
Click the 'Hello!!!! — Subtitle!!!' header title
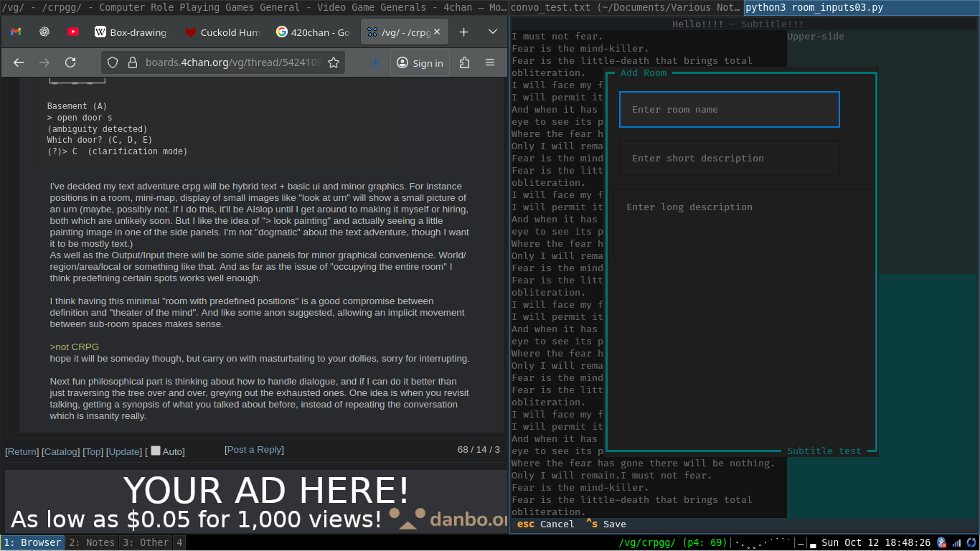[738, 24]
